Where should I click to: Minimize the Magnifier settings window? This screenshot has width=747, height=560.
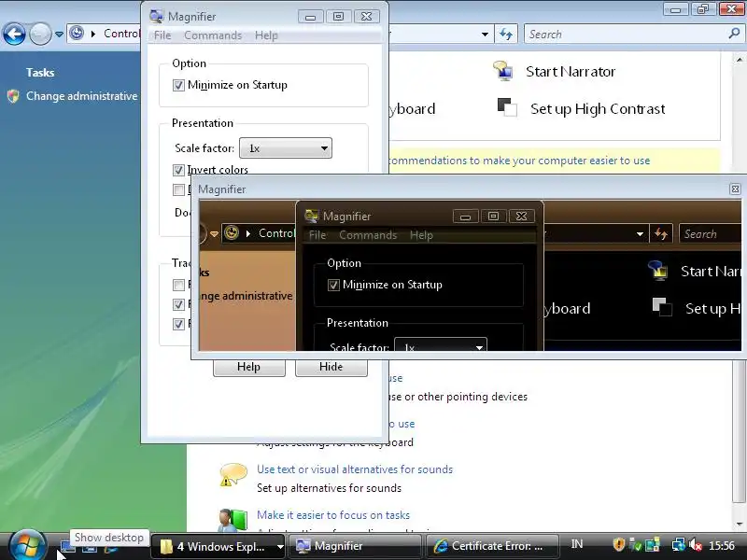click(311, 17)
